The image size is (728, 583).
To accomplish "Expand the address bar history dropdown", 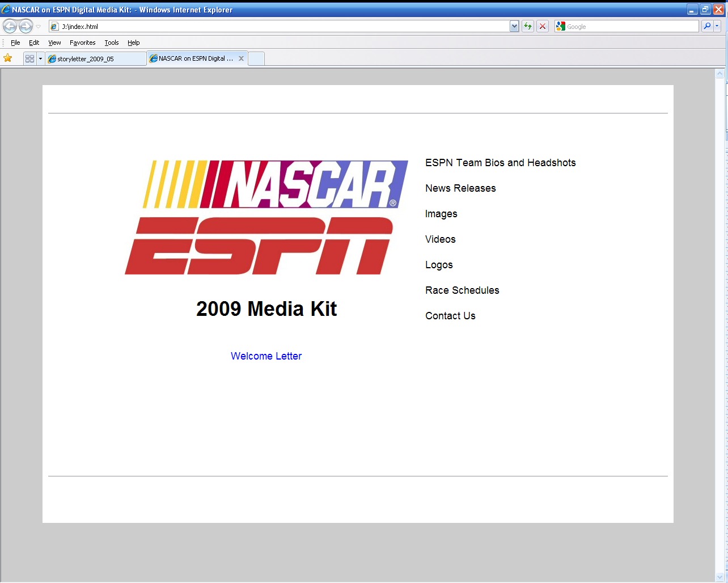I will (514, 26).
